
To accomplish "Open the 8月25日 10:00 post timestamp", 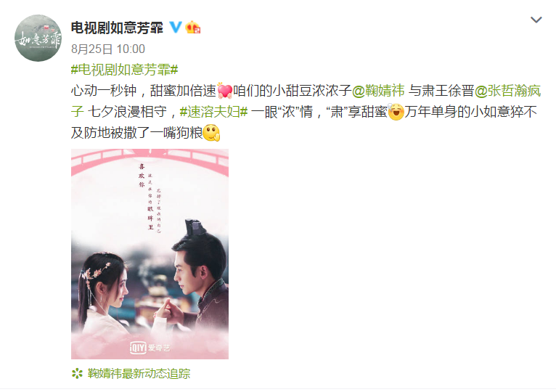I will click(x=108, y=49).
